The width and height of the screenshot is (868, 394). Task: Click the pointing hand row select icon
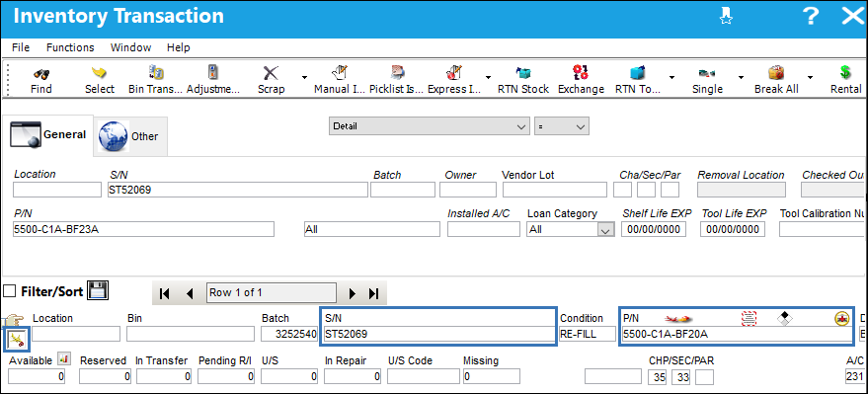[12, 320]
